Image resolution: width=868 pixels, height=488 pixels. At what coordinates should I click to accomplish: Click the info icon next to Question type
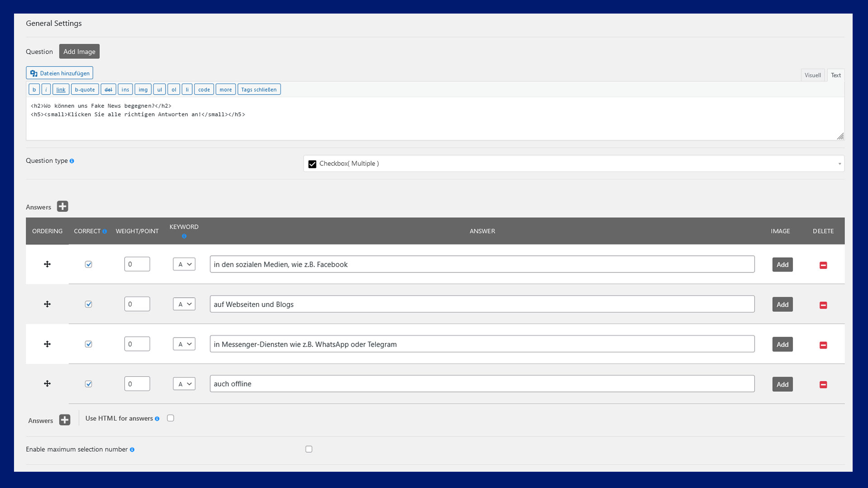coord(72,161)
